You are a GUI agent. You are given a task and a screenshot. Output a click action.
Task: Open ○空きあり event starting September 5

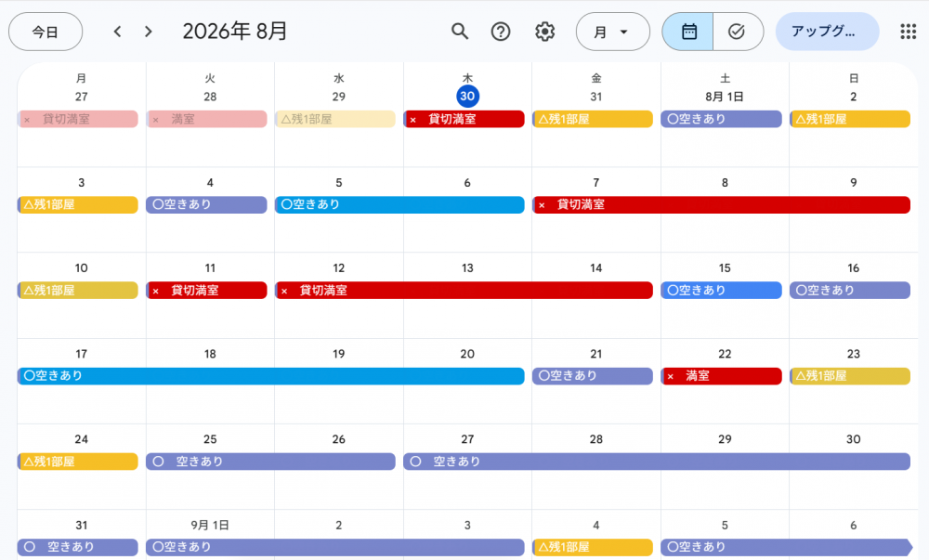point(787,547)
